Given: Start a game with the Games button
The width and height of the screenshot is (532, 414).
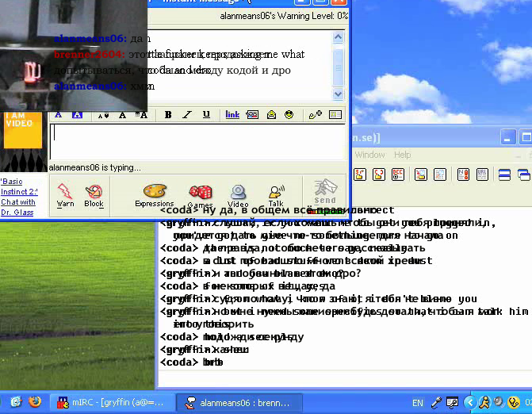Looking at the screenshot, I should coord(200,197).
